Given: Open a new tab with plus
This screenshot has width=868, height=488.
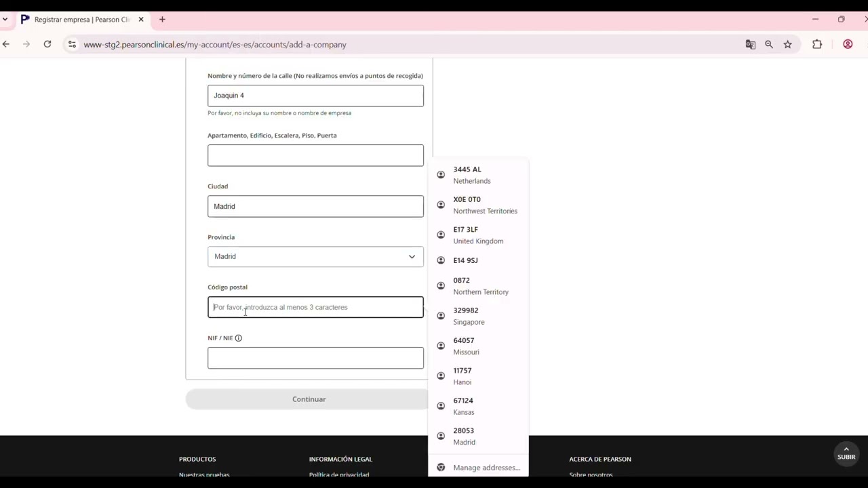Looking at the screenshot, I should [x=162, y=20].
